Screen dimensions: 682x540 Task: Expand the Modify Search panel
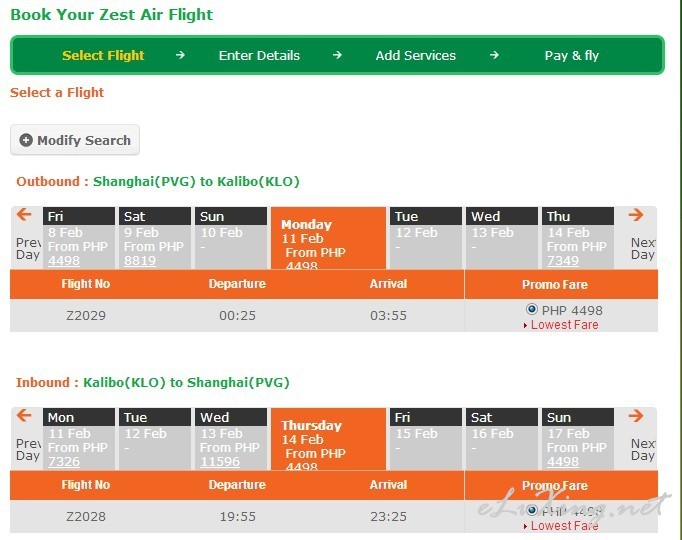coord(75,140)
